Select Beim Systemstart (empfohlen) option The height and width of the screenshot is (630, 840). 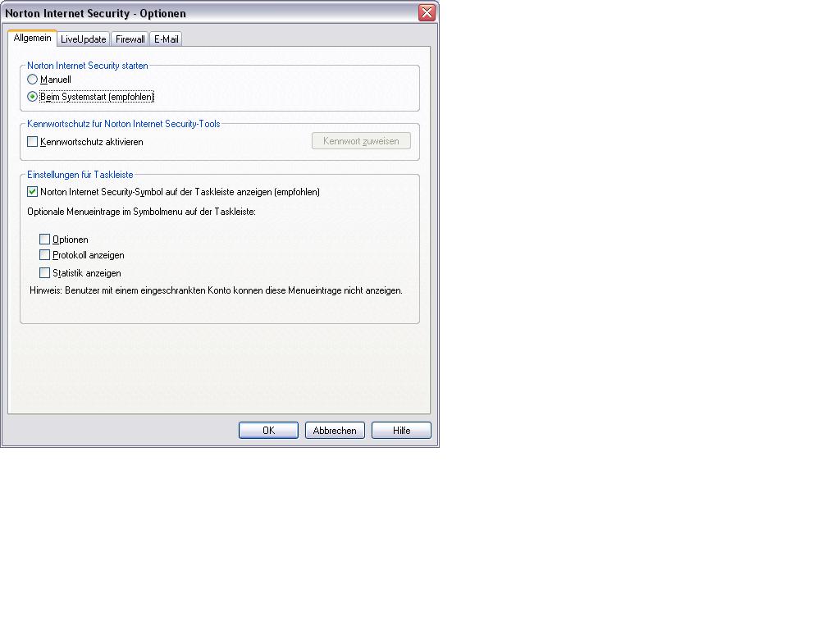(x=33, y=97)
